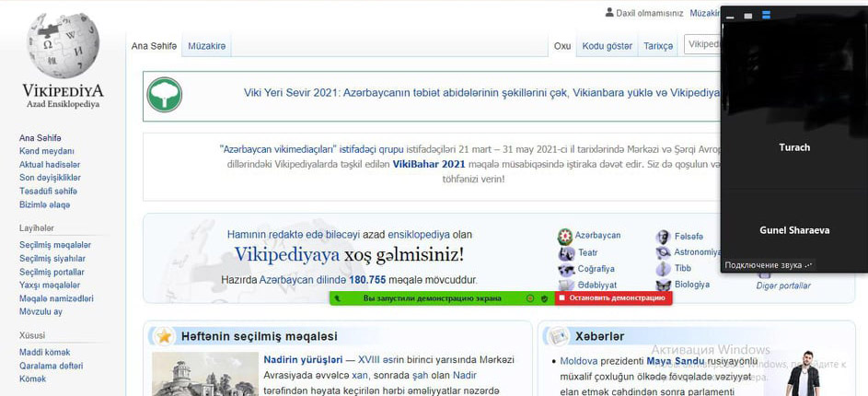
Task: Click the newspaper icon beside Xəbərlər
Action: tap(558, 336)
